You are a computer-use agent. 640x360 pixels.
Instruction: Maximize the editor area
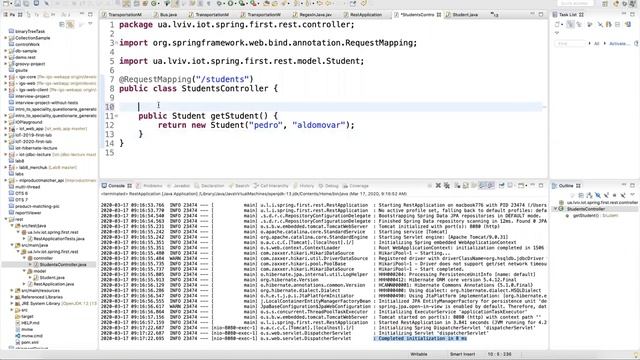coord(541,14)
